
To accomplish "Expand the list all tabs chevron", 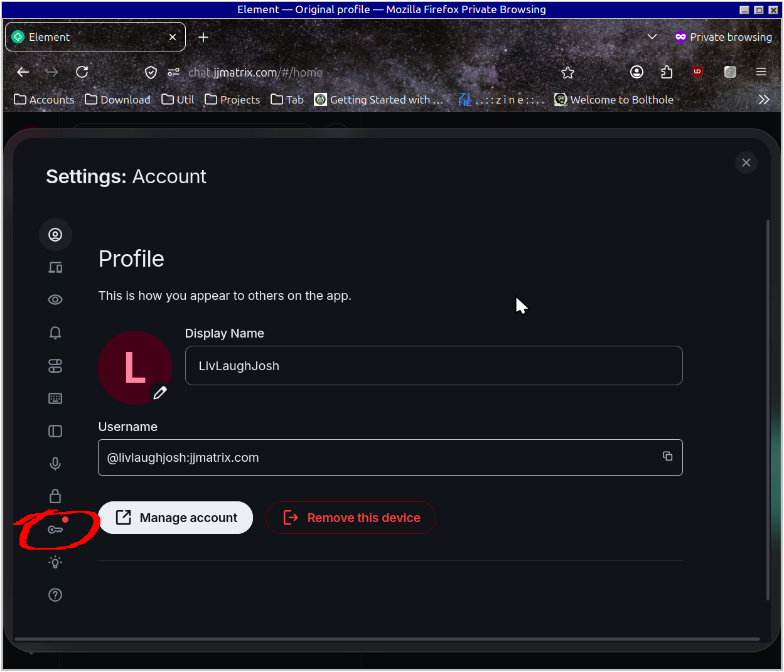I will [652, 36].
